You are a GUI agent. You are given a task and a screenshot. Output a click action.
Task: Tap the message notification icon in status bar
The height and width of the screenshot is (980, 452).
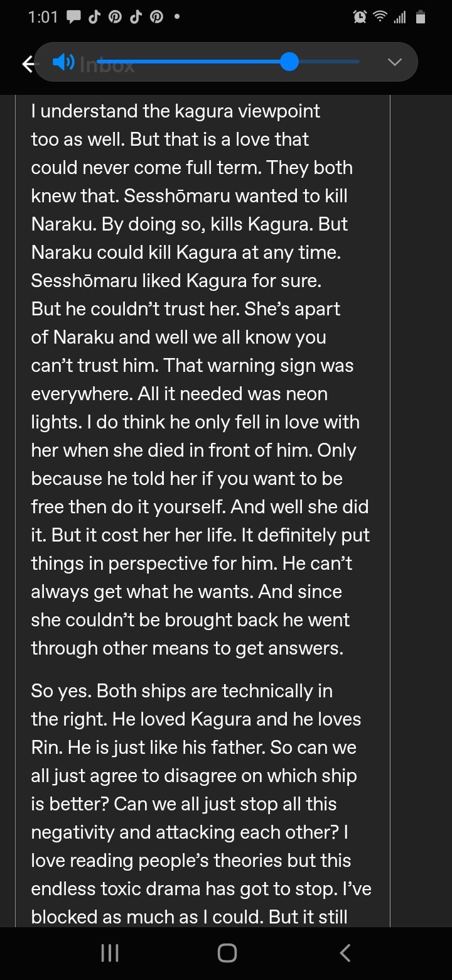(73, 18)
